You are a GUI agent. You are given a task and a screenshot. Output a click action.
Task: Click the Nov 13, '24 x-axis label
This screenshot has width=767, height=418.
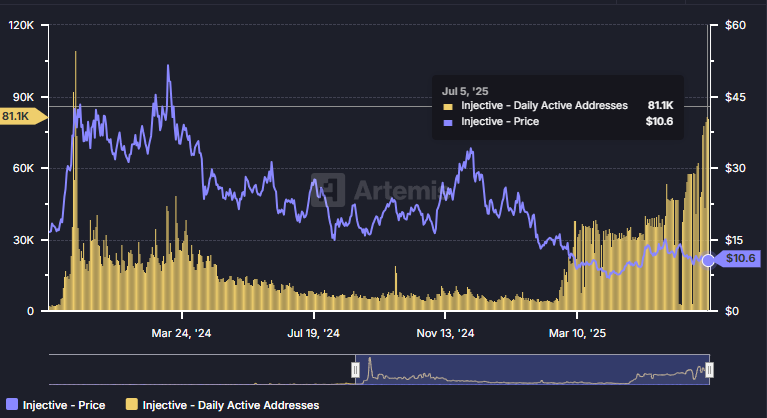tap(445, 332)
